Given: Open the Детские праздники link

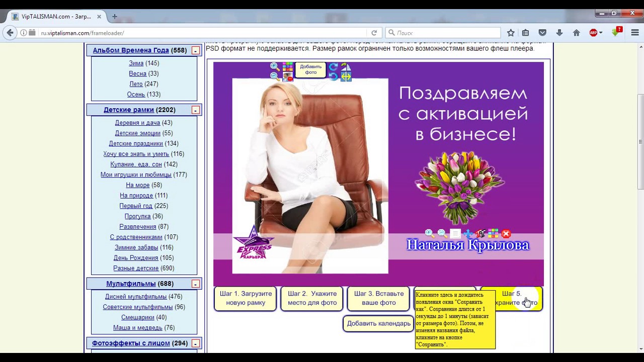Looking at the screenshot, I should pos(136,143).
